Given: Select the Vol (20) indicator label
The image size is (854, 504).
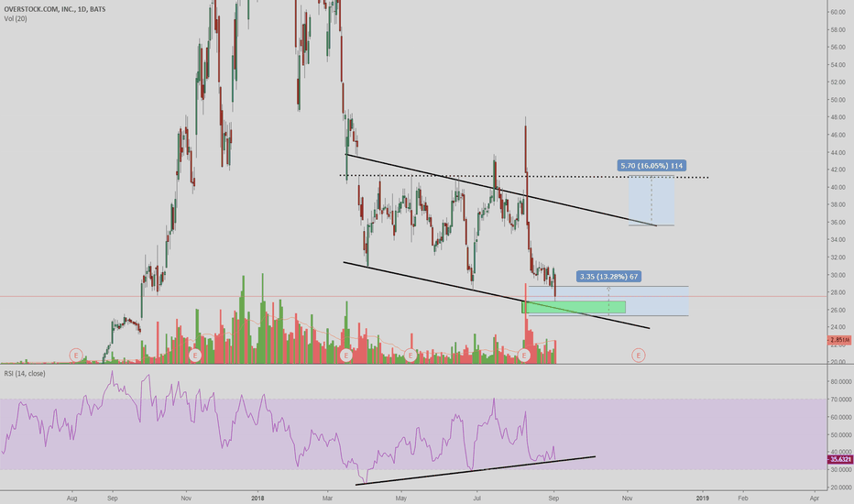Looking at the screenshot, I should pos(16,18).
